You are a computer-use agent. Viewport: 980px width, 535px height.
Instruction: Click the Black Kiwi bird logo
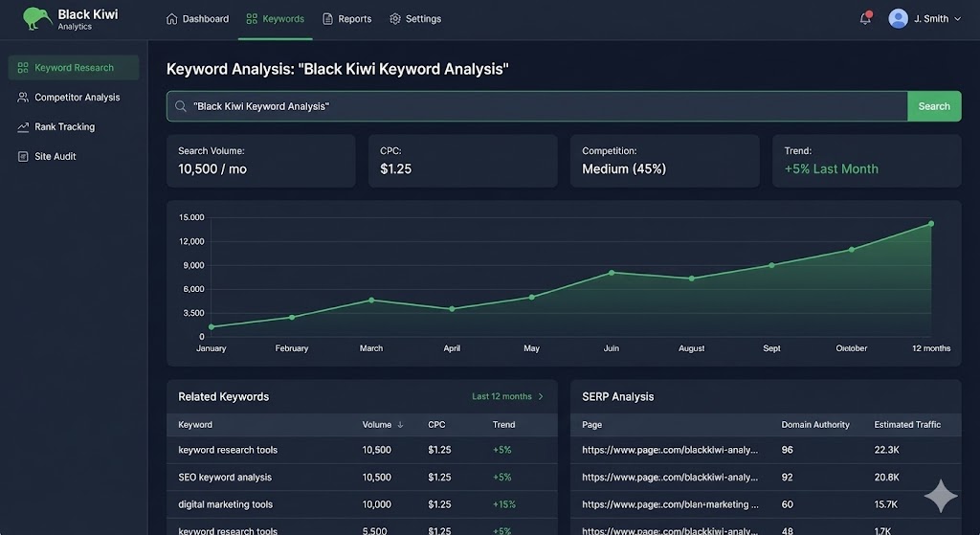point(37,18)
